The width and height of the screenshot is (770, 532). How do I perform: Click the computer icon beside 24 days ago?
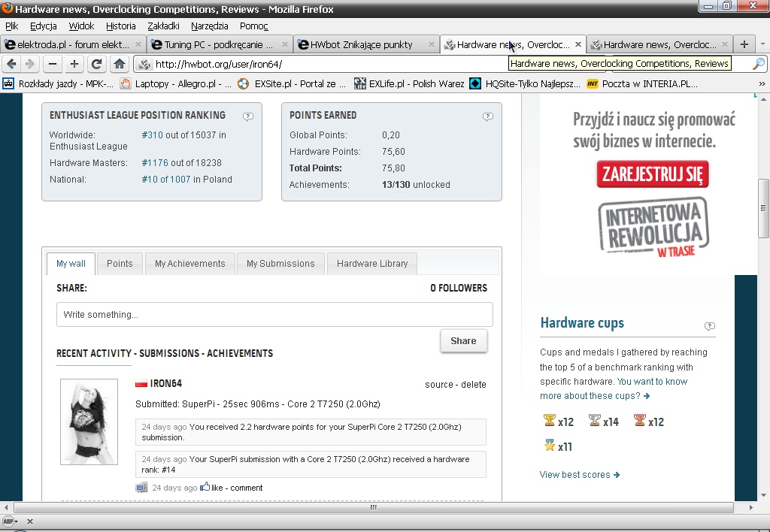click(x=141, y=488)
